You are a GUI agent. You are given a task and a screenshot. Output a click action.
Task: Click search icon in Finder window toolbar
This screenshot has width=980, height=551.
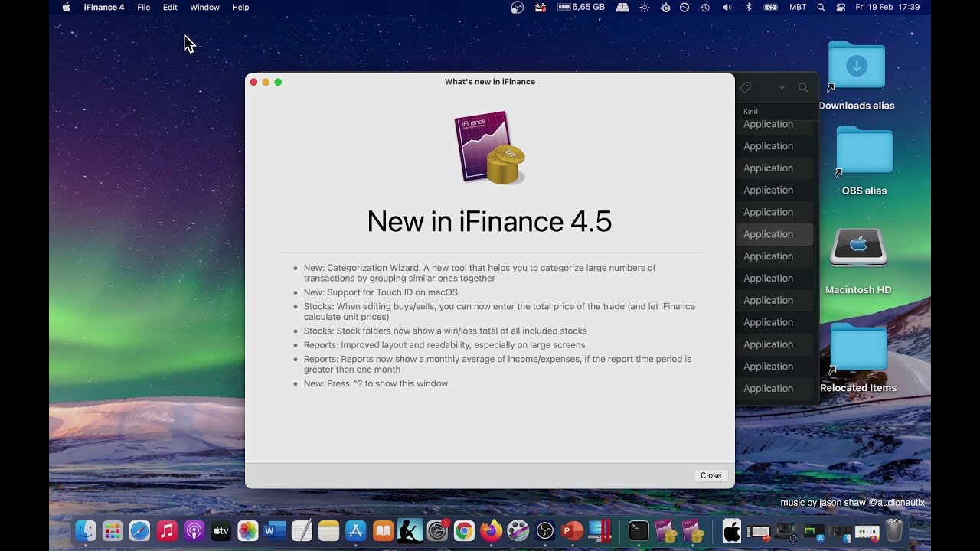802,87
